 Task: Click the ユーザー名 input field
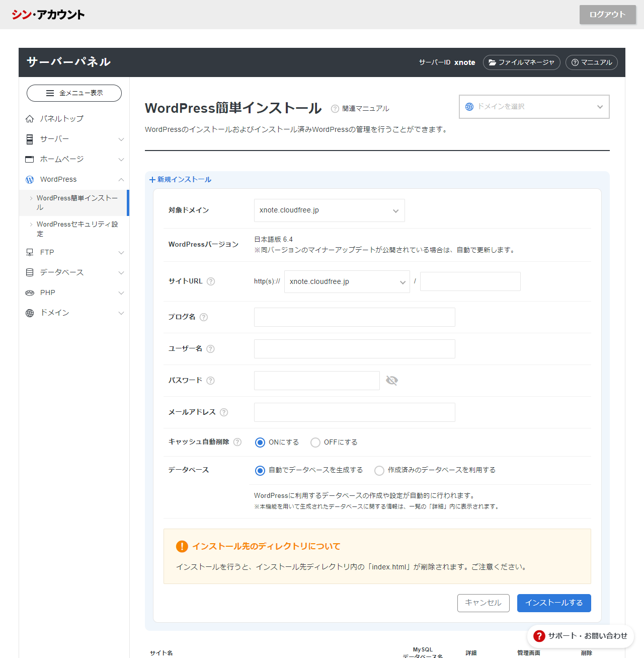355,349
